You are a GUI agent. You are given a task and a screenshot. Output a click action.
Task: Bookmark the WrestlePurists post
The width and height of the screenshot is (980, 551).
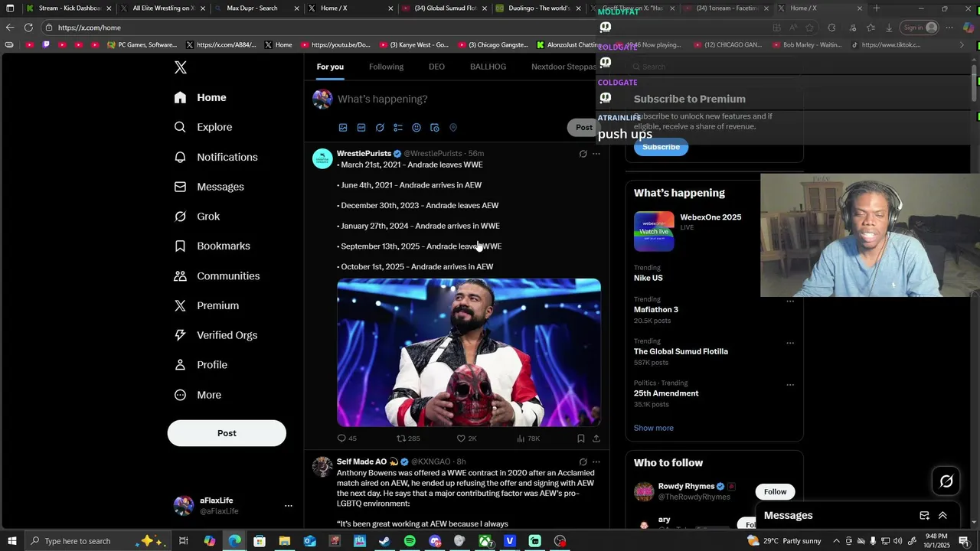click(x=581, y=439)
